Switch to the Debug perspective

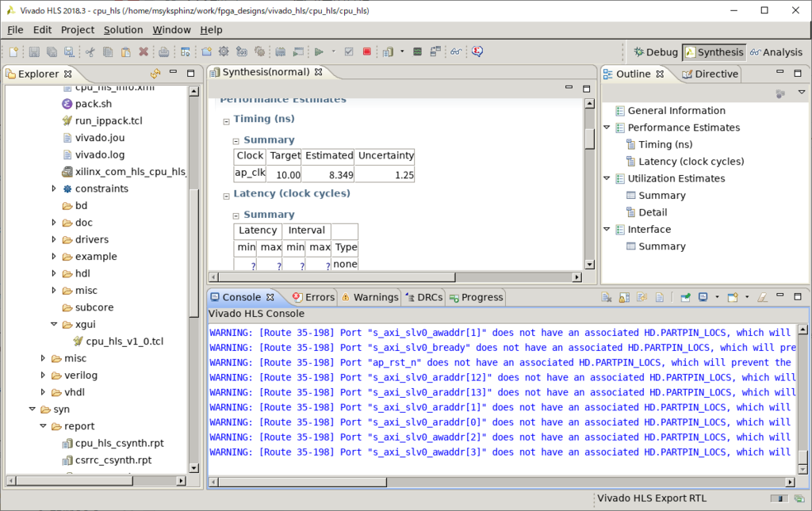(x=656, y=52)
